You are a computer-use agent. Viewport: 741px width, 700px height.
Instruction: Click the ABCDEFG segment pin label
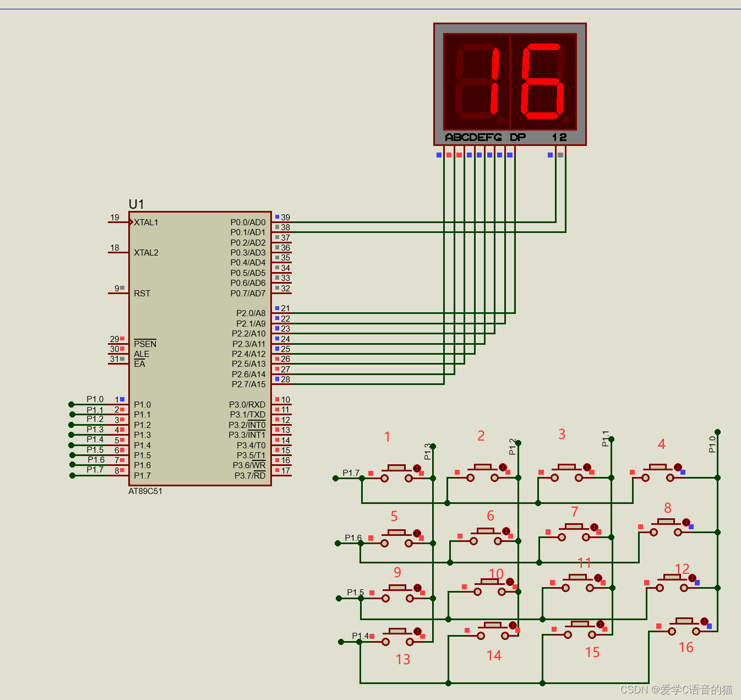(473, 137)
